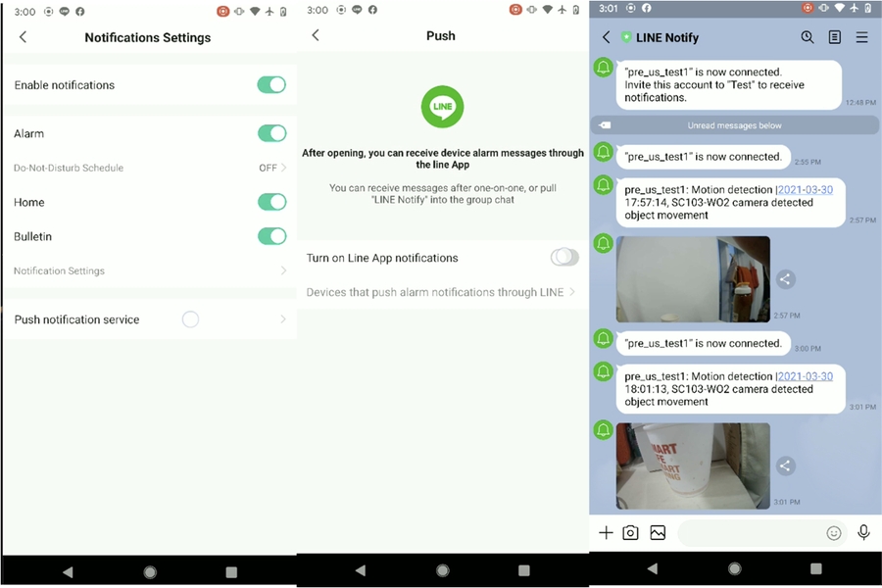Go back from the Push screen
Image resolution: width=882 pixels, height=588 pixels.
pos(316,35)
